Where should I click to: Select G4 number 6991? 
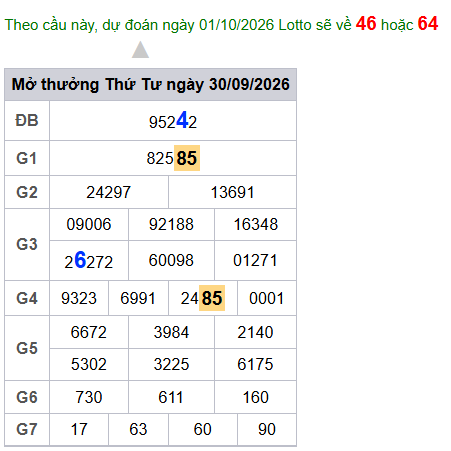tap(138, 298)
